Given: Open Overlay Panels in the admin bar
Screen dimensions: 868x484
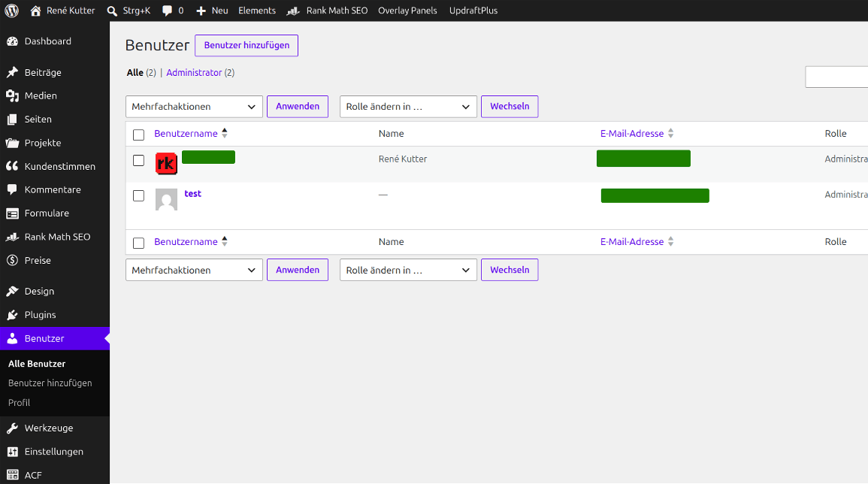Looking at the screenshot, I should tap(407, 11).
